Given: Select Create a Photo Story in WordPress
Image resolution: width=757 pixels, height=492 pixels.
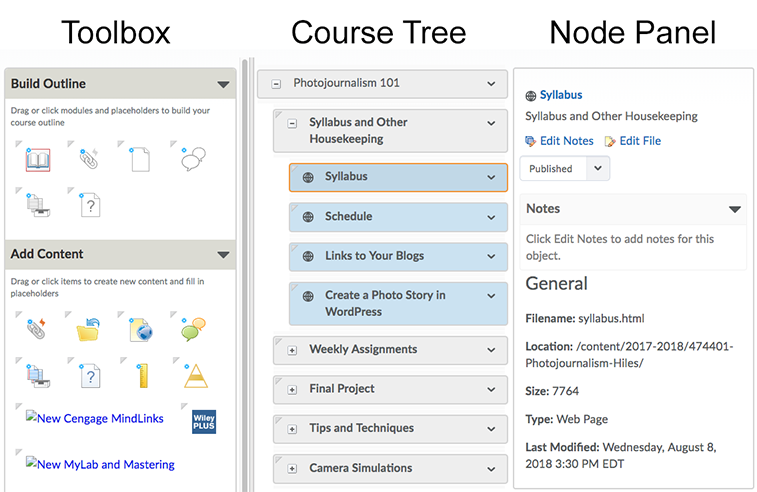Looking at the screenshot, I should click(385, 303).
